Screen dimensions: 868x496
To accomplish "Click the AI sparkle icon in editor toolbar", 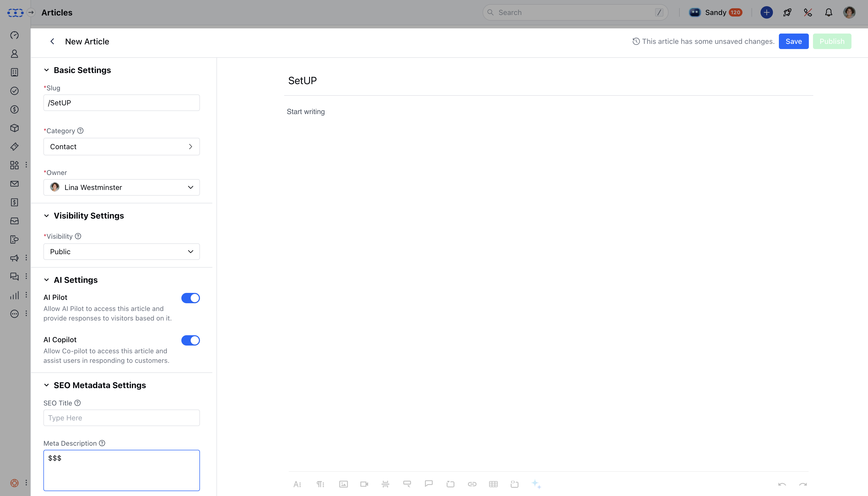I will click(536, 484).
